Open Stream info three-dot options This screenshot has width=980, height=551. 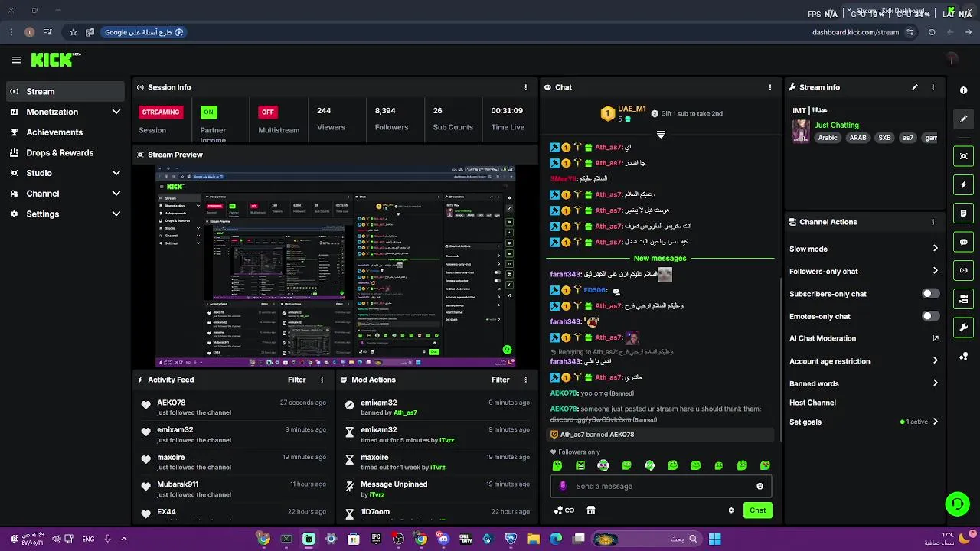(933, 87)
